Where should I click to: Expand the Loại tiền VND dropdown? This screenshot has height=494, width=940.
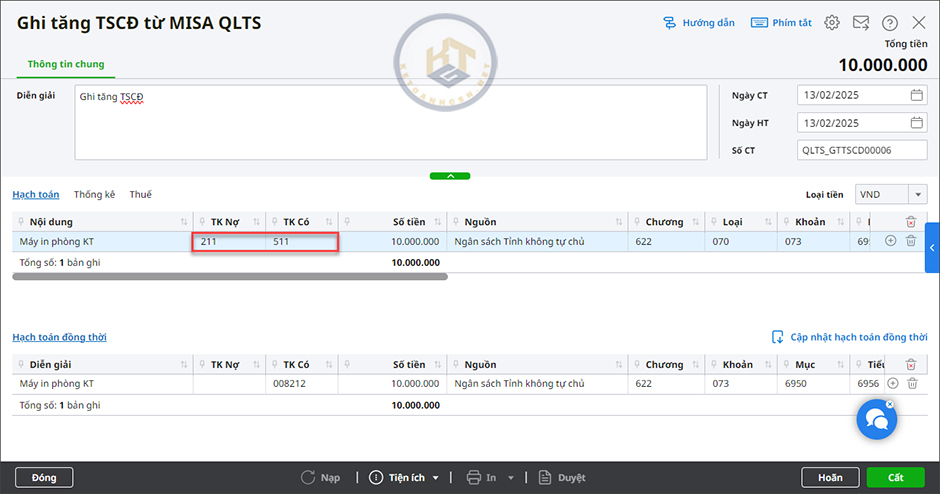click(917, 194)
